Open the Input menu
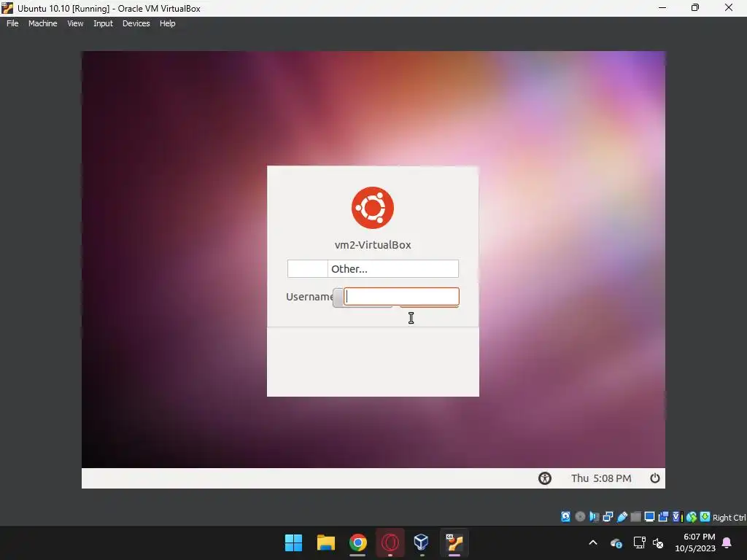747x560 pixels. click(x=103, y=23)
